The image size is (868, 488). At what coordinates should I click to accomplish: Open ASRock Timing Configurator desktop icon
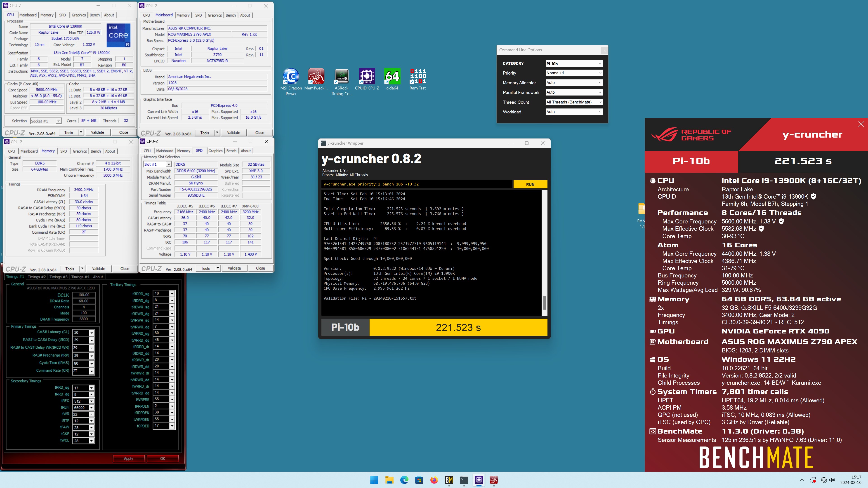tap(341, 82)
